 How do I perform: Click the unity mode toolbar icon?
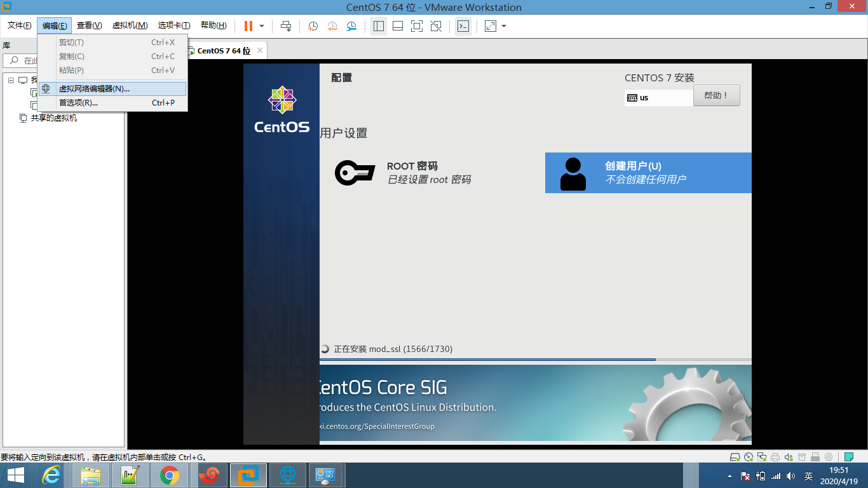[x=436, y=26]
